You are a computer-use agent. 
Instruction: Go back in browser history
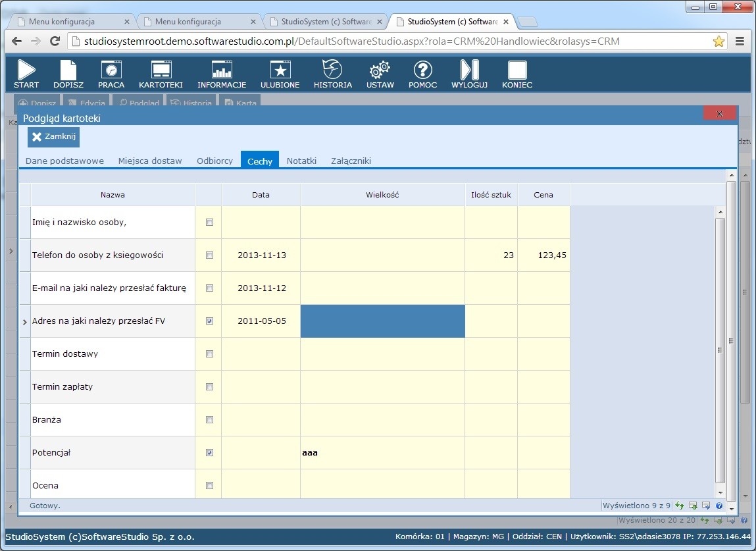[x=16, y=41]
